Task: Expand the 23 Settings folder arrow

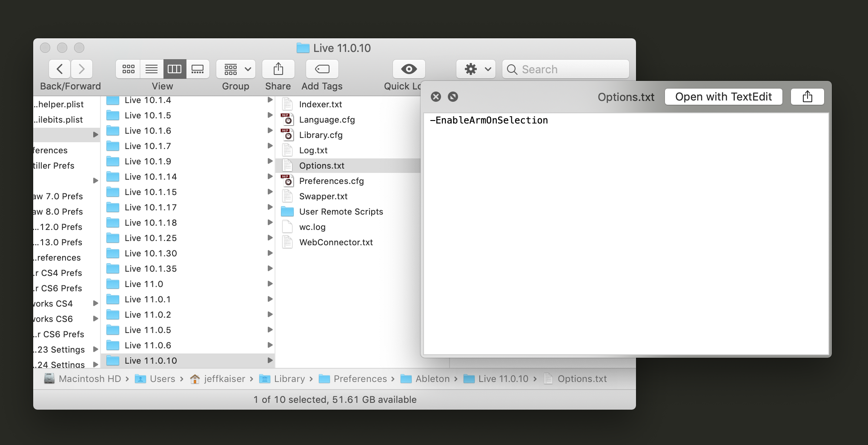Action: pos(95,349)
